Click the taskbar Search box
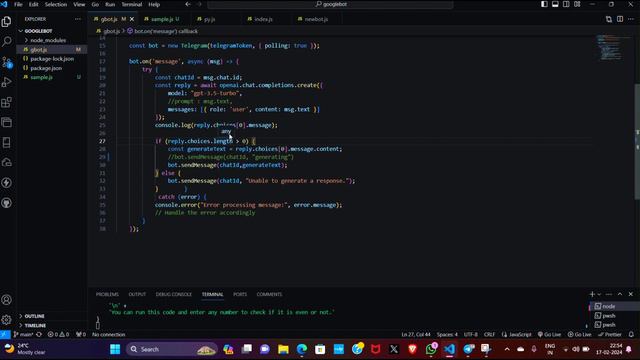This screenshot has height=360, width=640. point(171,349)
